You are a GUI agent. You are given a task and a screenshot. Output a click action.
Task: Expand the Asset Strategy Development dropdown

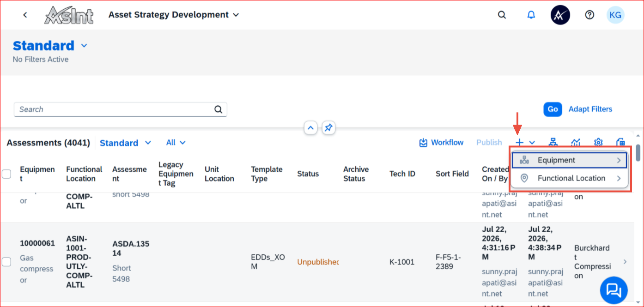236,15
